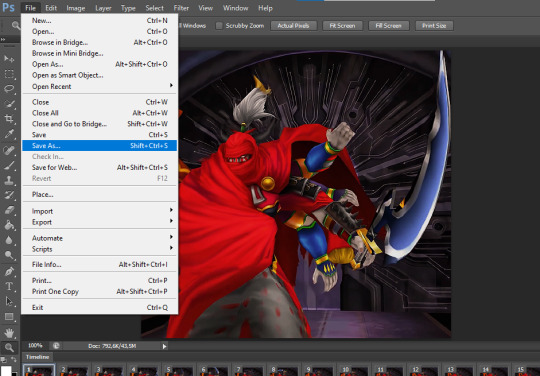
Task: Enable the Scrubby Zoom checkbox
Action: pyautogui.click(x=219, y=26)
